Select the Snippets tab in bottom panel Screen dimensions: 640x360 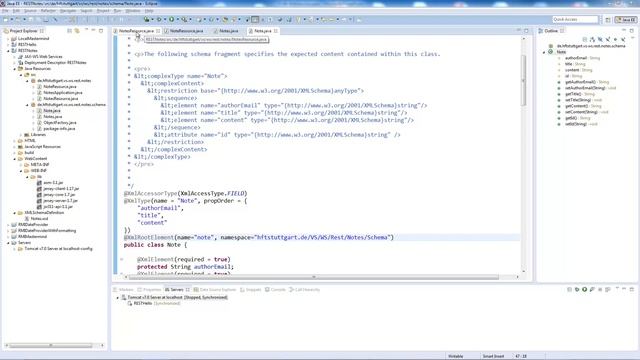point(251,290)
